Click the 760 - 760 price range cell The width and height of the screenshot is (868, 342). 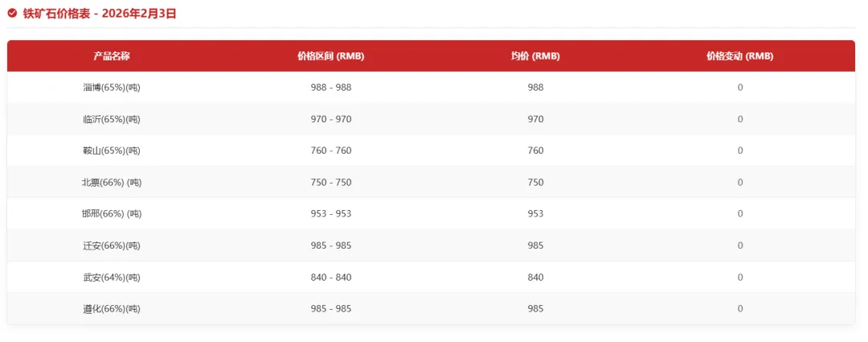click(x=330, y=150)
